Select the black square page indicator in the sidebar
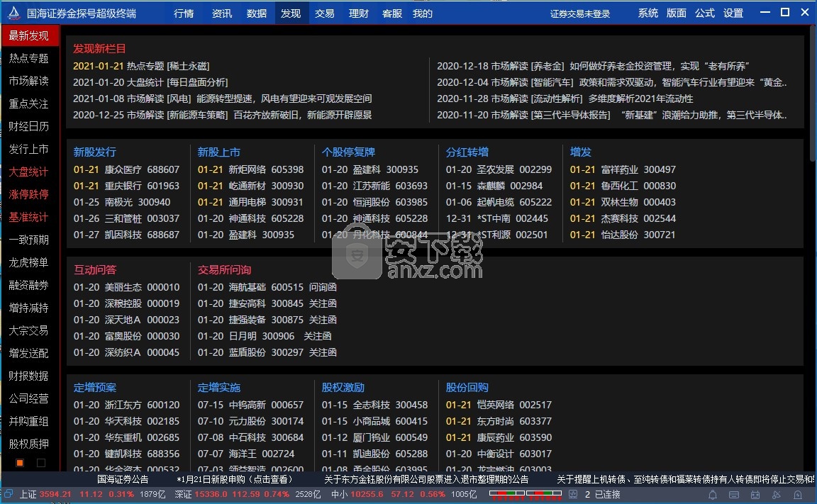 [41, 463]
